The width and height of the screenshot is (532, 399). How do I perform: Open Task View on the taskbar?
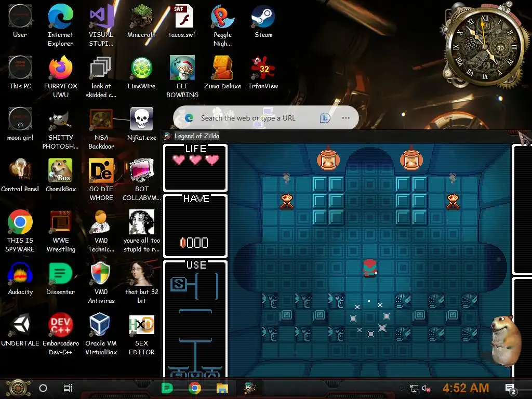[68, 388]
